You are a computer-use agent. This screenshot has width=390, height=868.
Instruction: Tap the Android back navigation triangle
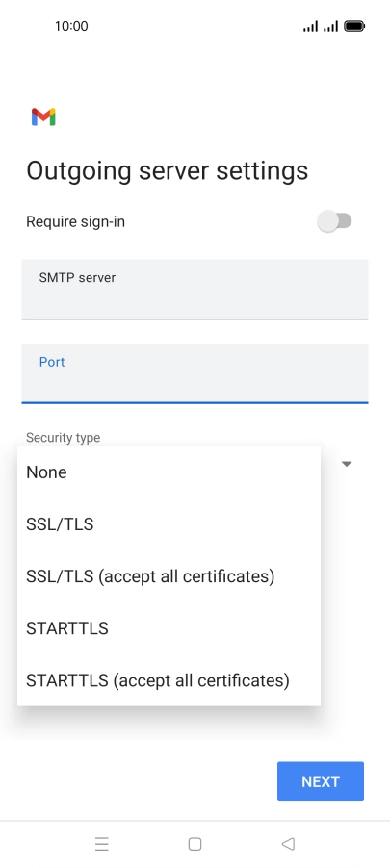click(288, 844)
